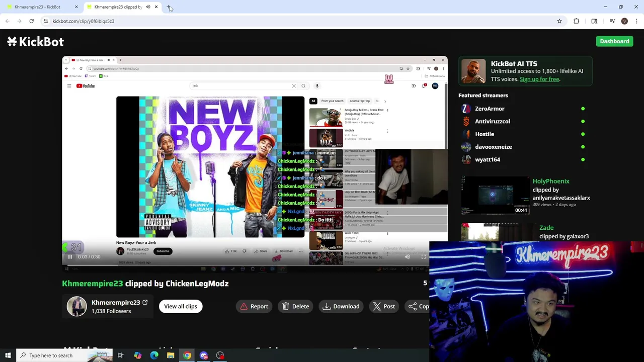
Task: Open File Explorer from the taskbar
Action: 171,355
